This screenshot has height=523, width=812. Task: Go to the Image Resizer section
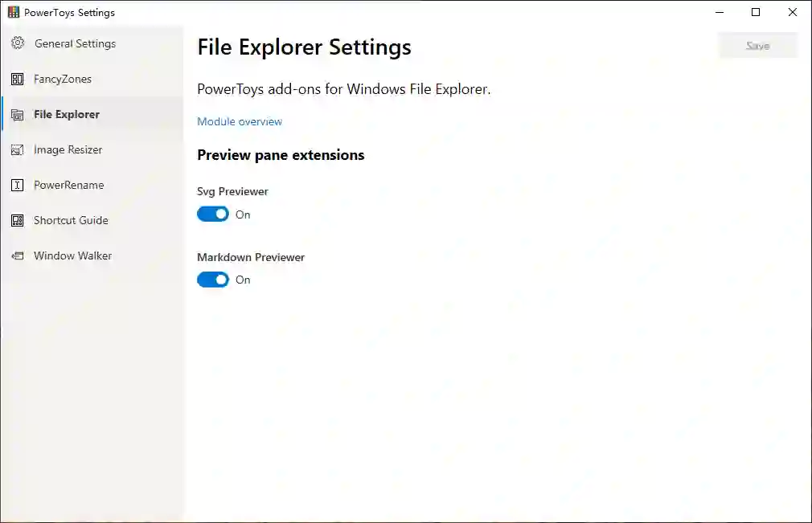click(x=68, y=149)
